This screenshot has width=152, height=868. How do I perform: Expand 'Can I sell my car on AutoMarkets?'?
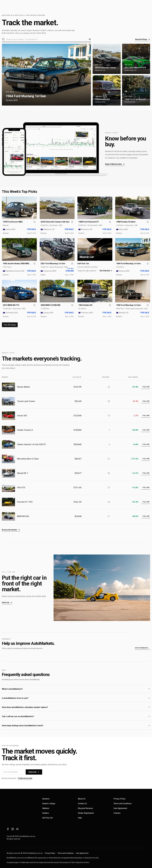coord(76,716)
